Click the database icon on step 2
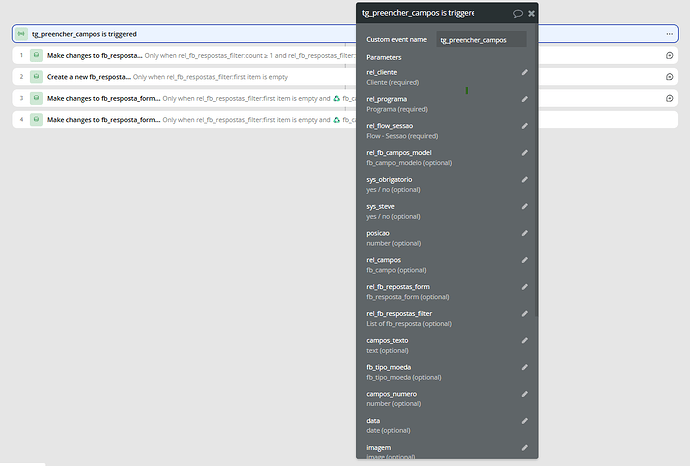The image size is (690, 466). (x=37, y=77)
